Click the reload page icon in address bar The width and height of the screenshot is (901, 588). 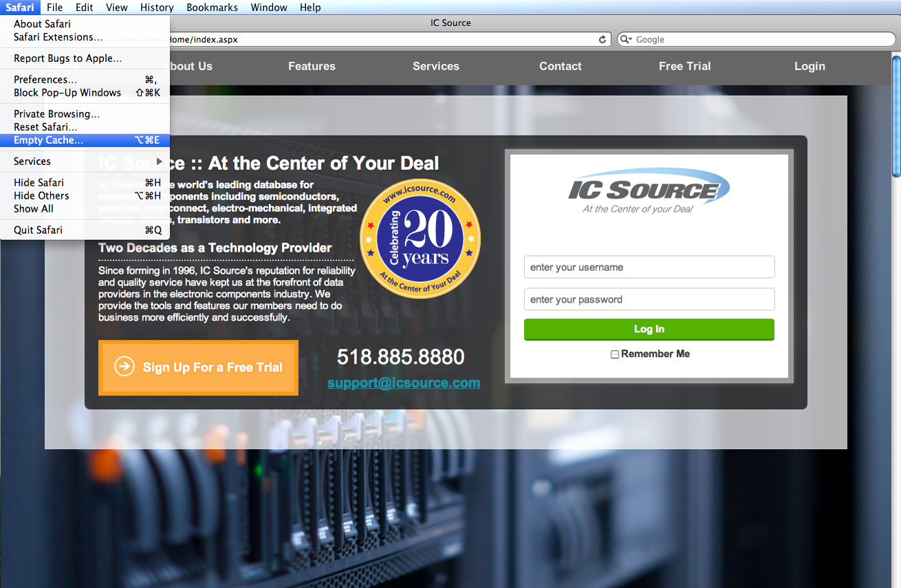tap(603, 40)
